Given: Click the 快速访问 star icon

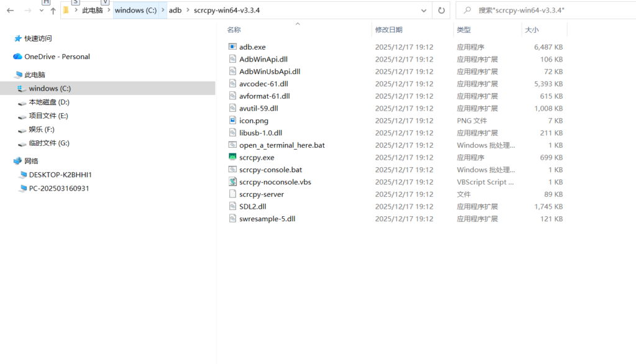Looking at the screenshot, I should (18, 39).
